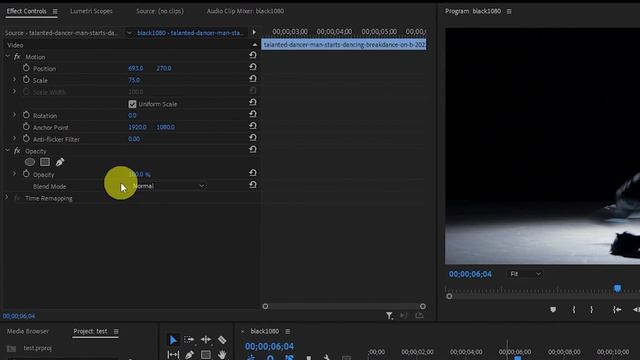Viewport: 640px width, 360px height.
Task: Open the Fit zoom level dropdown
Action: coord(524,274)
